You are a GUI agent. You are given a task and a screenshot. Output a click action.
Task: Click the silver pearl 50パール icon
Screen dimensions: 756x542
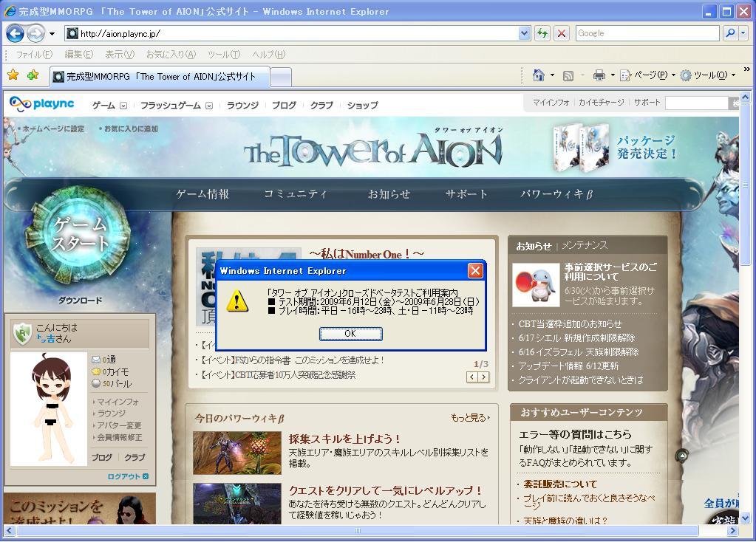click(x=96, y=383)
